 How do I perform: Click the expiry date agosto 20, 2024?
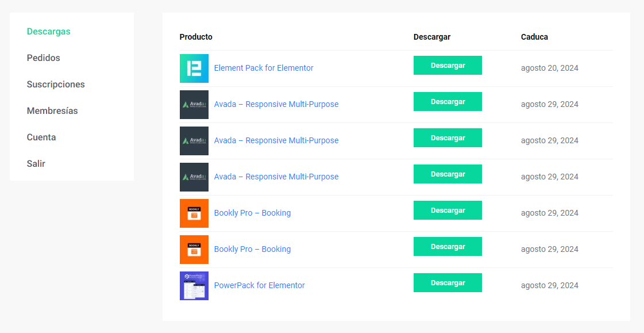pos(550,68)
